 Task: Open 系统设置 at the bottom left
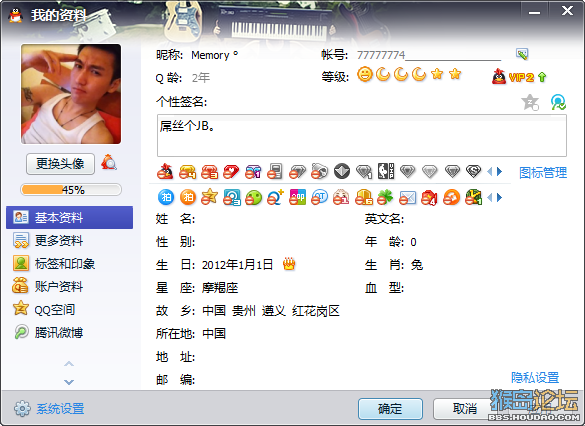pos(49,409)
